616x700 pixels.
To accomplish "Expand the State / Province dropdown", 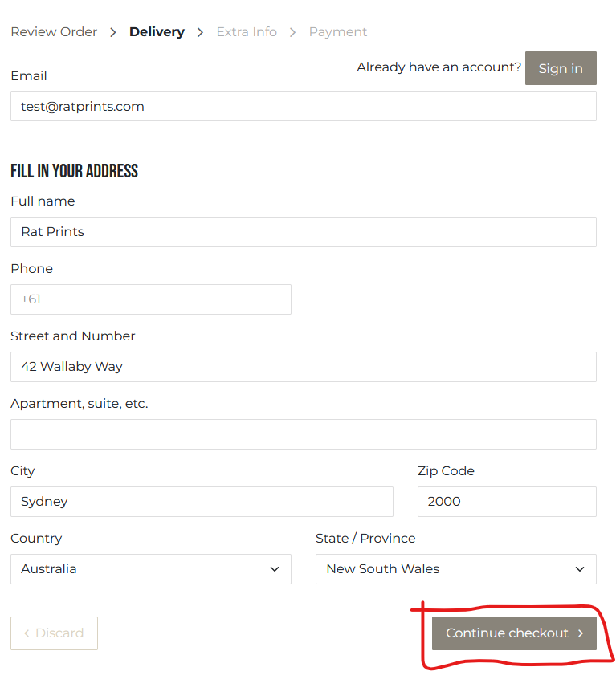I will 455,569.
